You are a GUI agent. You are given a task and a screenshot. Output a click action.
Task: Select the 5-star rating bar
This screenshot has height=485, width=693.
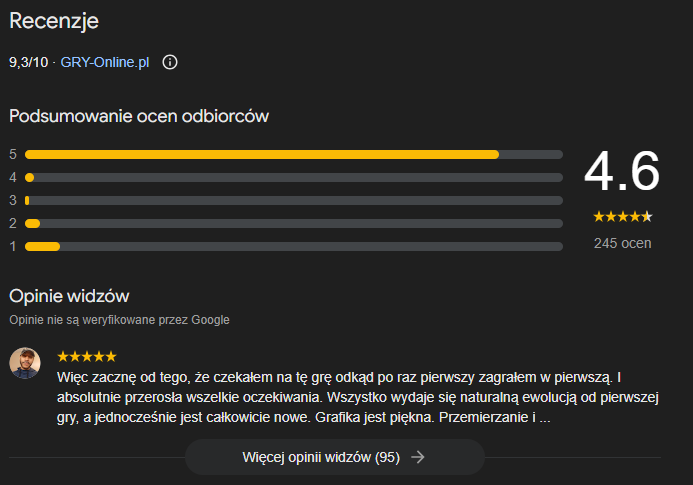(293, 154)
